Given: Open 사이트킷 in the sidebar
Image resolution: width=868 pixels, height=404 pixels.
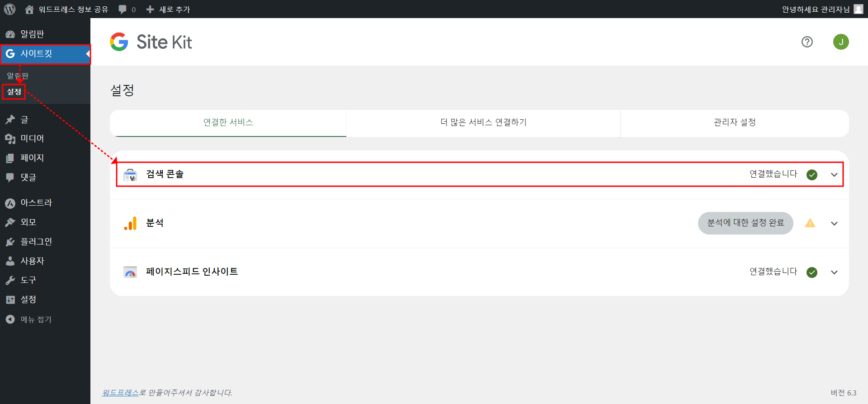Looking at the screenshot, I should click(x=45, y=54).
